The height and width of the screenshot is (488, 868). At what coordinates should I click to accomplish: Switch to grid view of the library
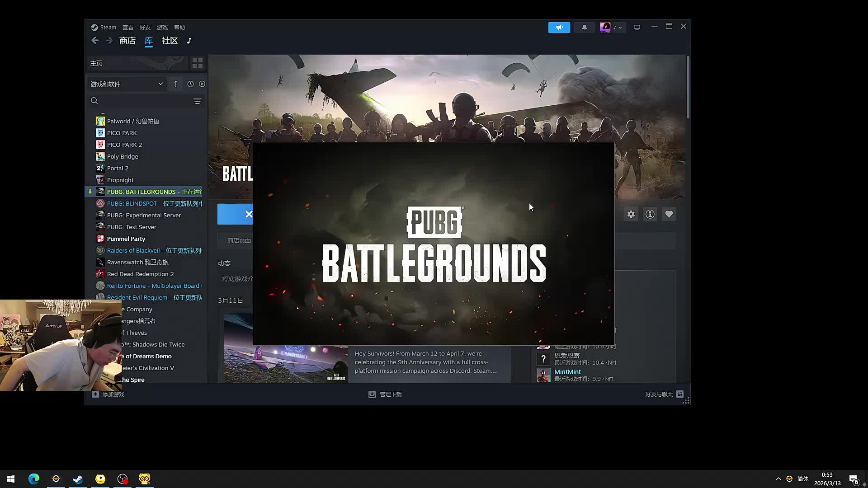click(198, 63)
